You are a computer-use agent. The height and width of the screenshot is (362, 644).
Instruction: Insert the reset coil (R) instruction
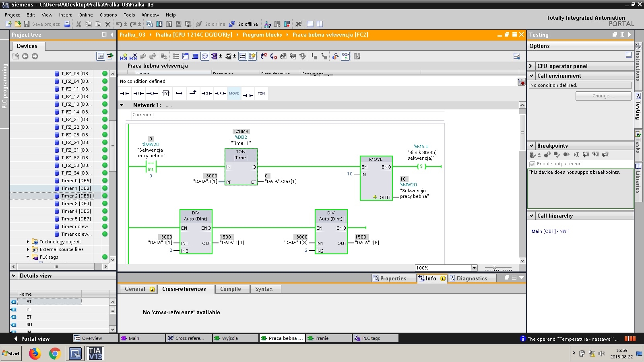pos(220,93)
